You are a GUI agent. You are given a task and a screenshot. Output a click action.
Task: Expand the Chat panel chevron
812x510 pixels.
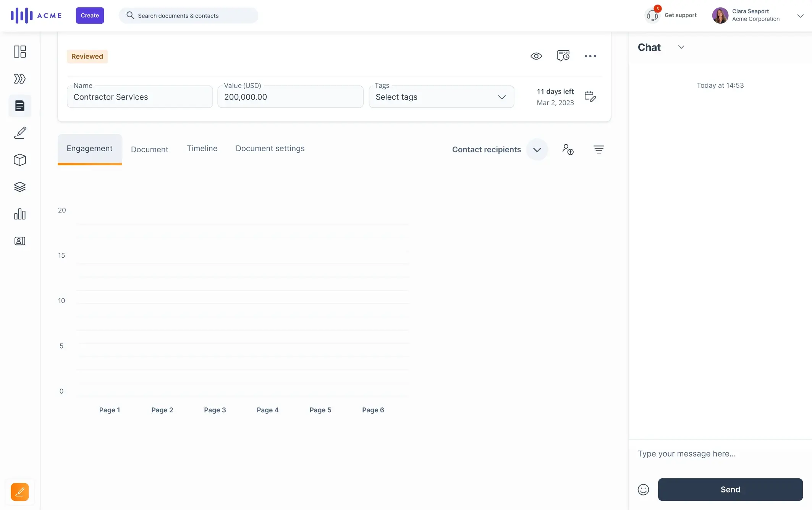680,47
